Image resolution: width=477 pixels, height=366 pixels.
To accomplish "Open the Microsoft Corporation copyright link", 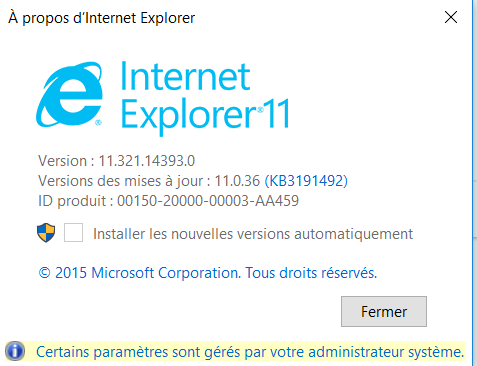I will coord(208,273).
